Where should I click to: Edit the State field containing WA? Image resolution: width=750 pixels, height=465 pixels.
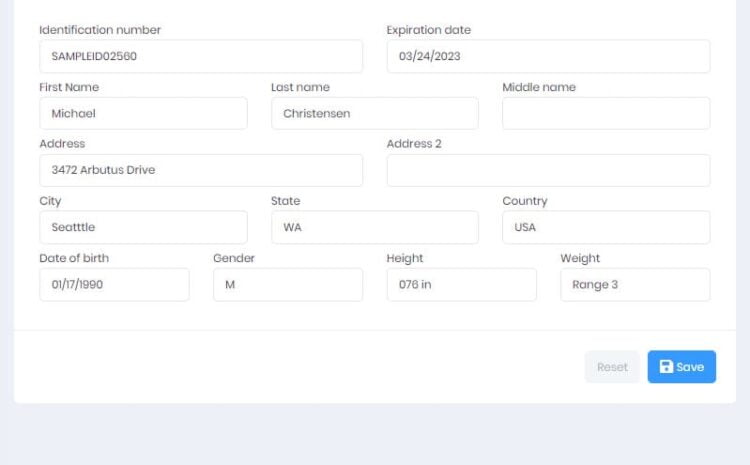(375, 227)
